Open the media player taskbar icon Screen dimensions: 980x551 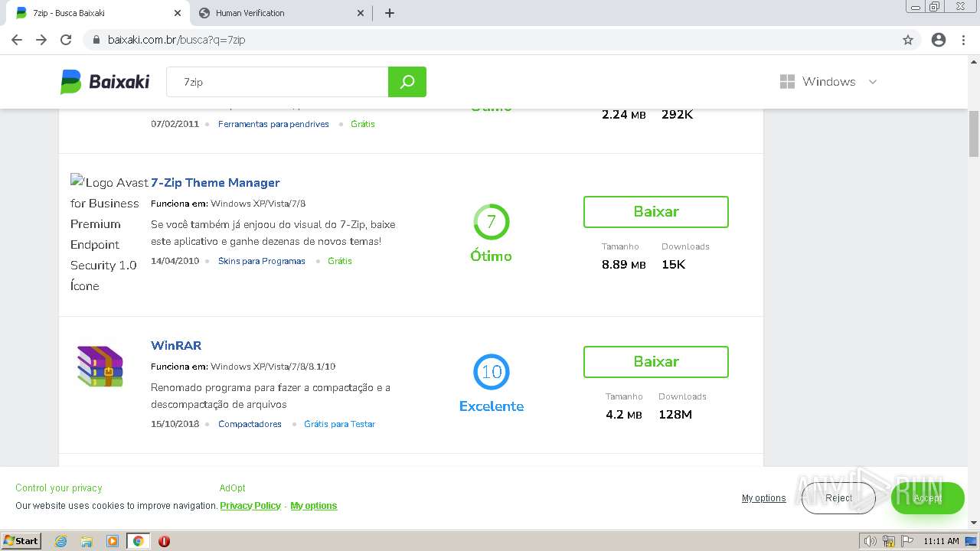coord(113,541)
